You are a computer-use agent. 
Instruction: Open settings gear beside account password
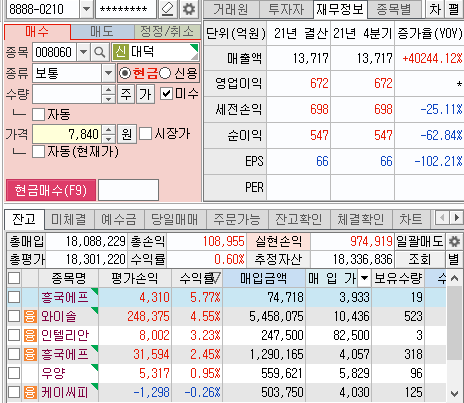[189, 9]
